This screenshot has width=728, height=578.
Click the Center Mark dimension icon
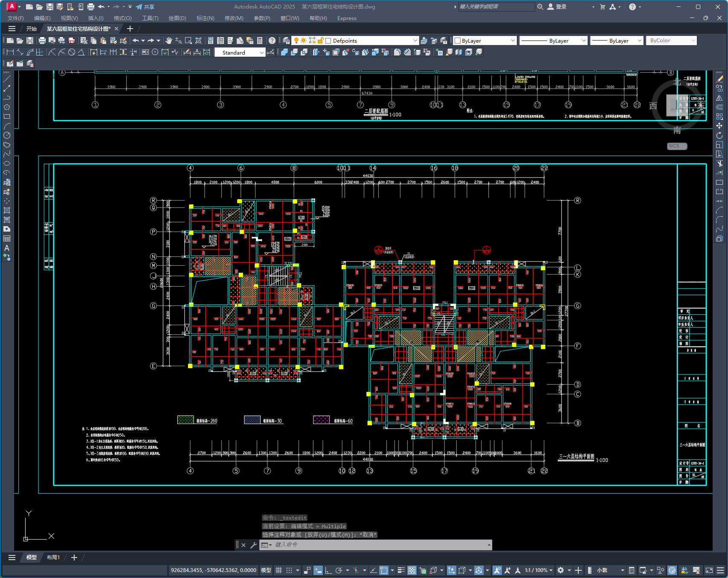pyautogui.click(x=155, y=52)
